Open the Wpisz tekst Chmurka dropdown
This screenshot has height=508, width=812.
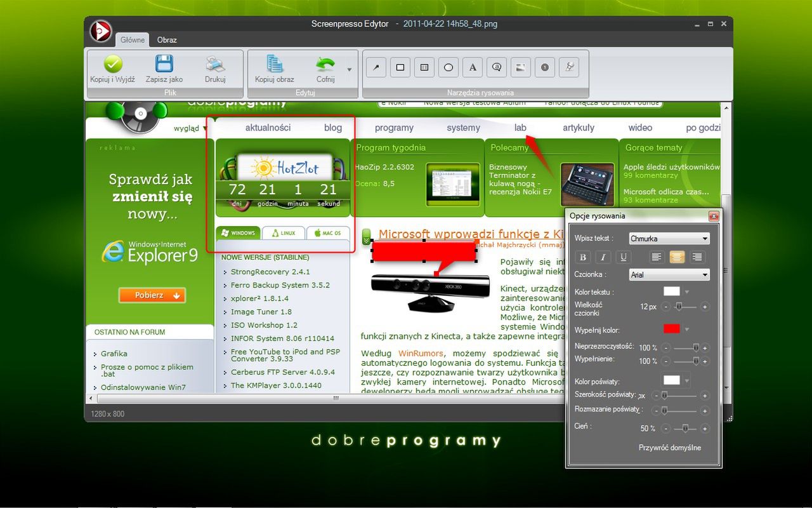[669, 239]
